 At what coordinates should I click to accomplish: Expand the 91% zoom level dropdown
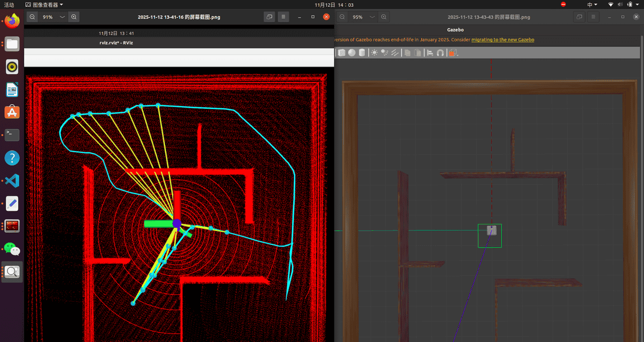[x=62, y=17]
